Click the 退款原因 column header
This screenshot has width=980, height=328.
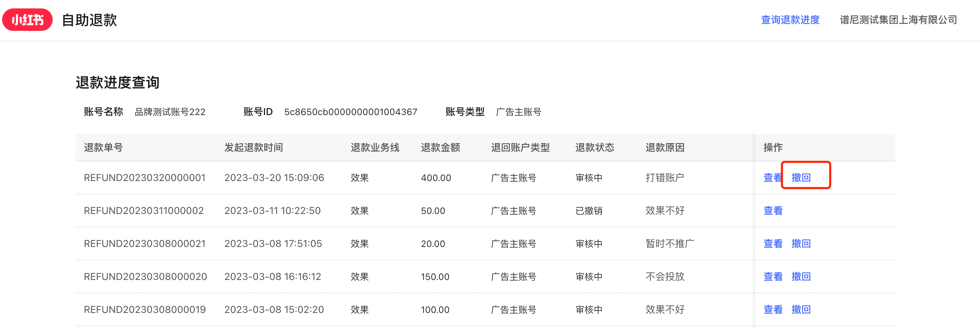[x=665, y=147]
